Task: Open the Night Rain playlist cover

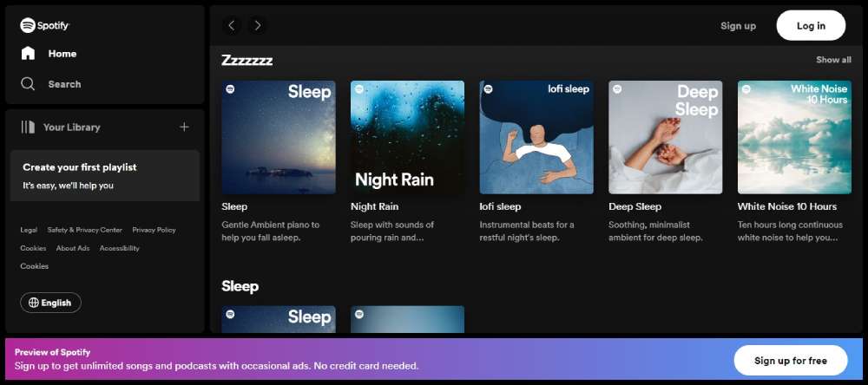Action: point(407,137)
